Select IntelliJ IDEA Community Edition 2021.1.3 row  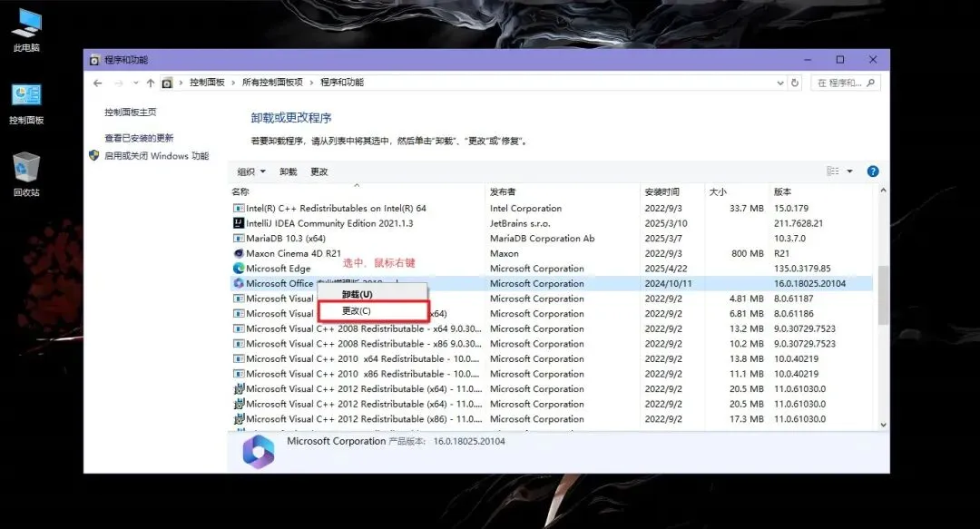tap(552, 223)
